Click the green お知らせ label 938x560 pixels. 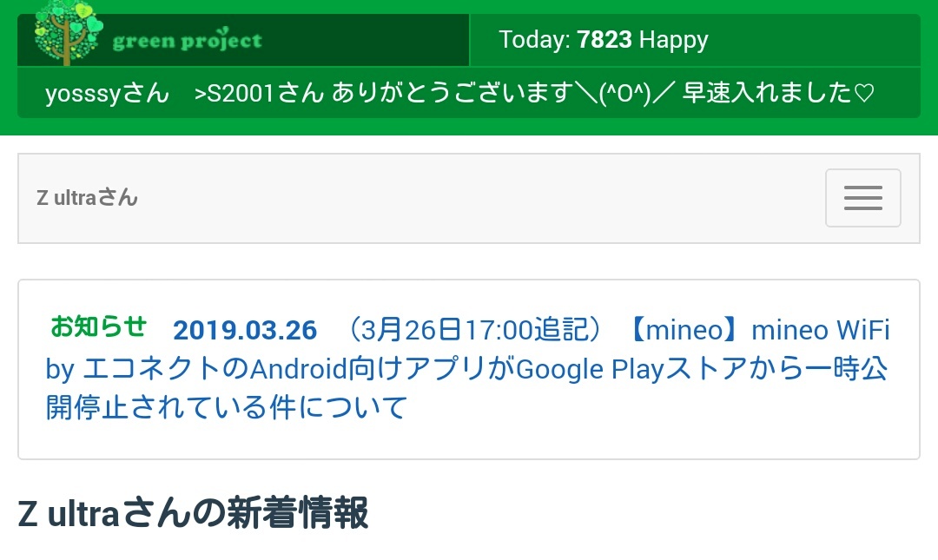tap(98, 327)
